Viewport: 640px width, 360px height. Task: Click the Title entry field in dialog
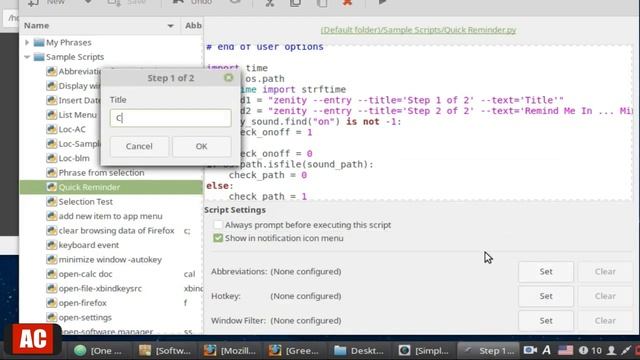(171, 118)
